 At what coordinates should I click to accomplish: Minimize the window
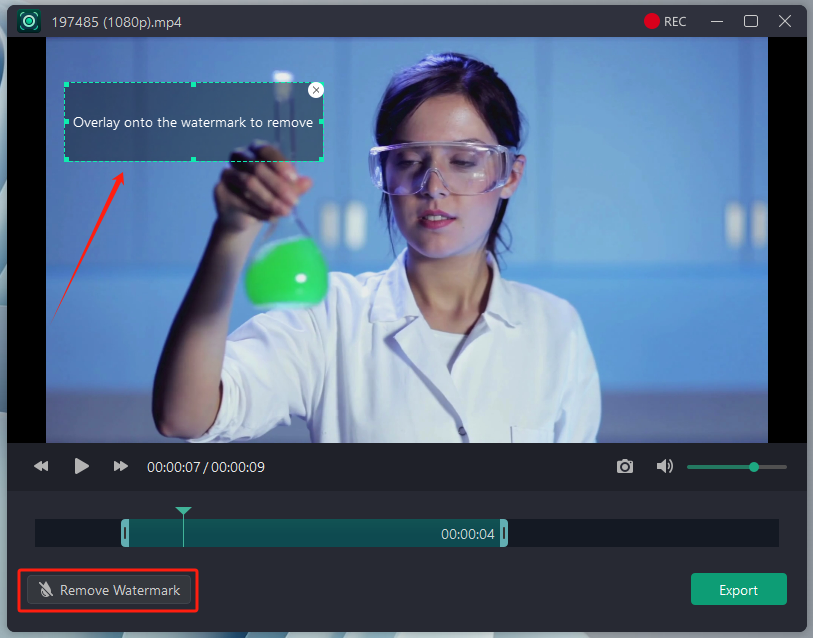click(x=717, y=21)
